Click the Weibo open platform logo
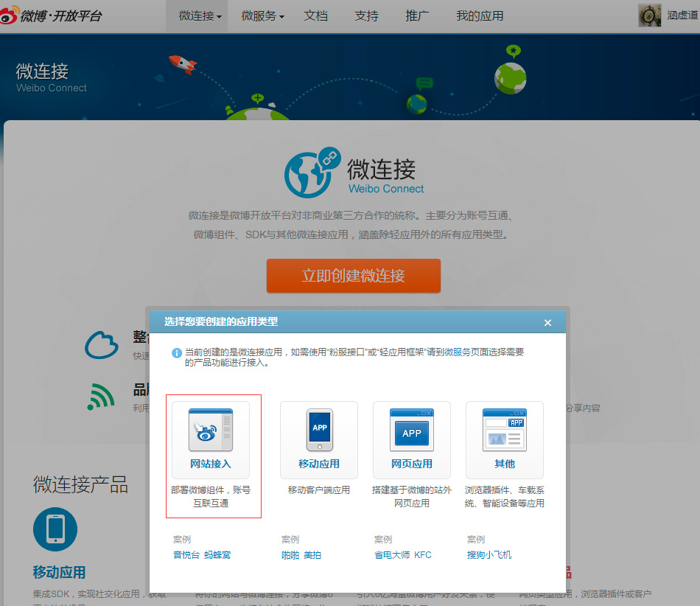700x606 pixels. 51,15
